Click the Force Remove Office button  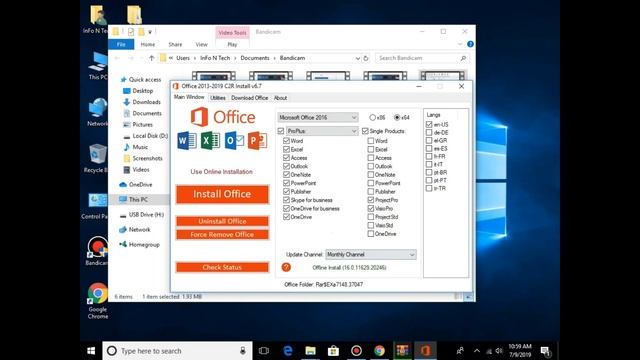coord(222,235)
